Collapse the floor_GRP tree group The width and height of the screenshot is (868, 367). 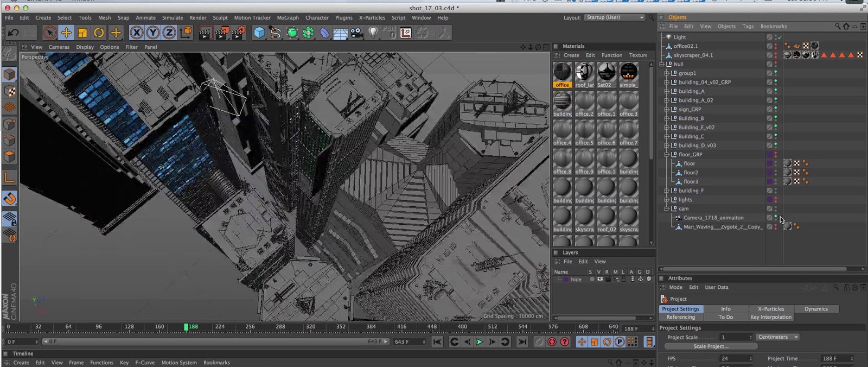pos(667,155)
